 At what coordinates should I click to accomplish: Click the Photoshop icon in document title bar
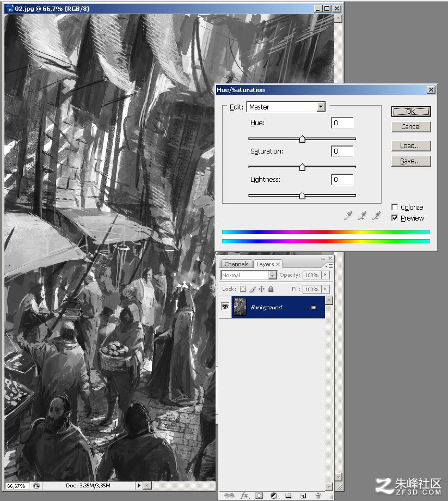pyautogui.click(x=10, y=9)
